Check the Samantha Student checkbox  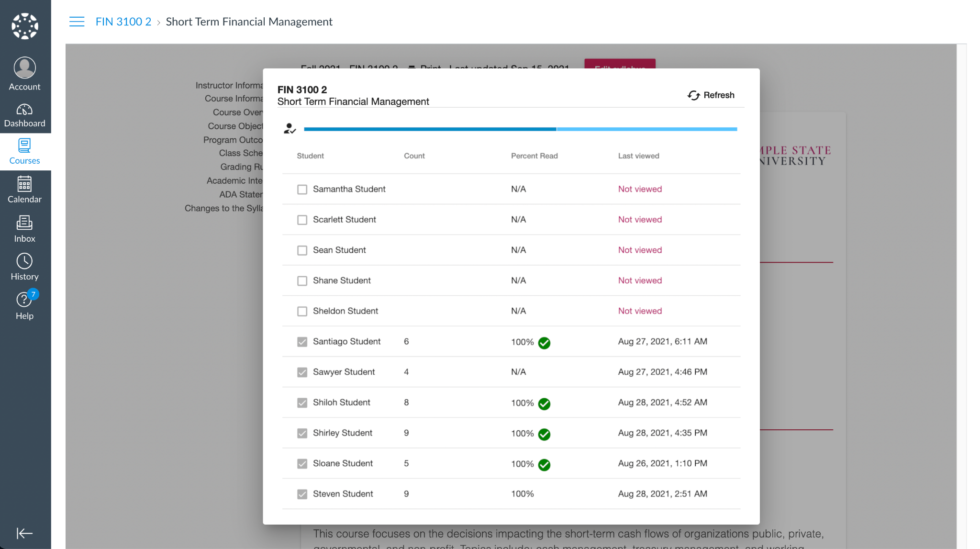click(302, 190)
